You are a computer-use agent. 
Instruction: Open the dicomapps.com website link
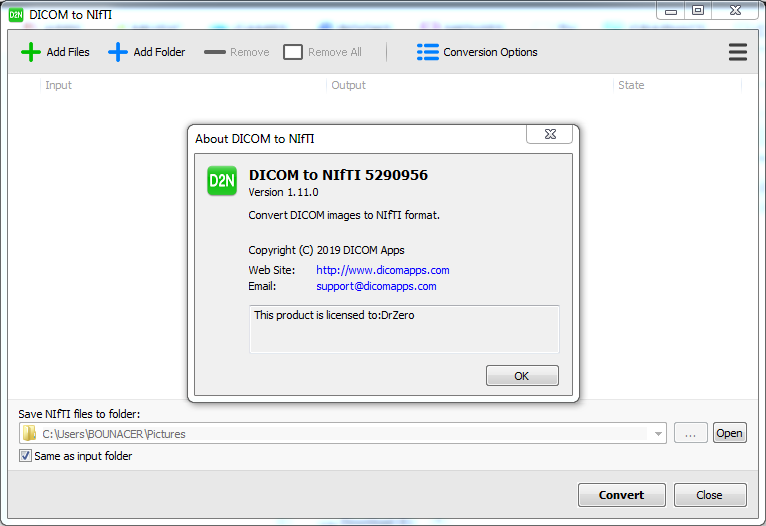(383, 270)
